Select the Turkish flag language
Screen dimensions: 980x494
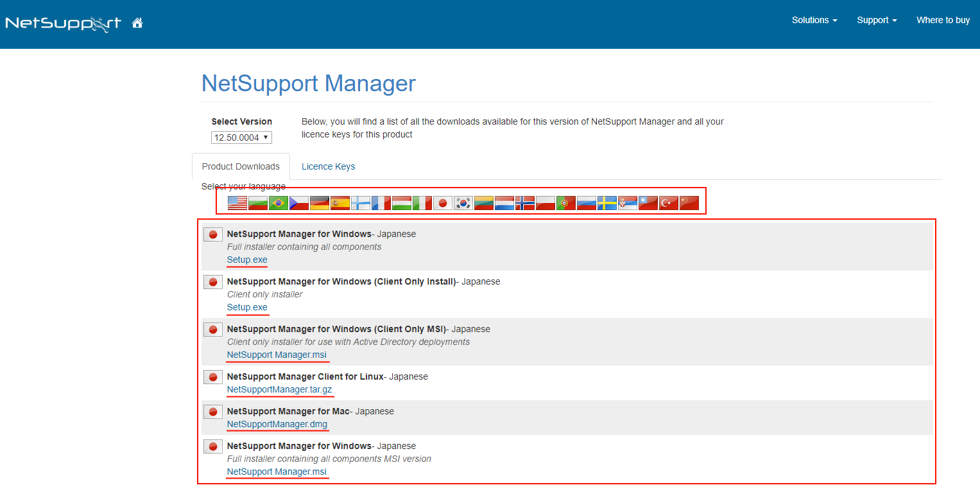pos(669,203)
